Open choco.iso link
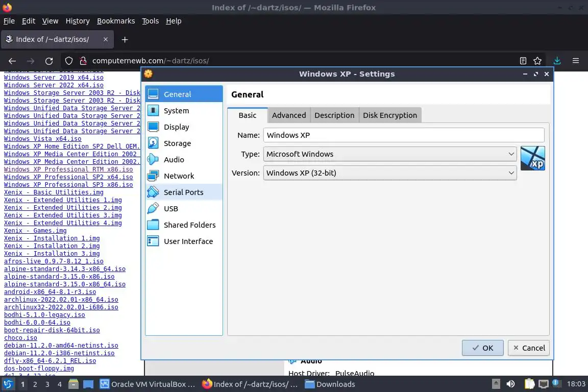Viewport: 588px width, 392px height. 20,337
